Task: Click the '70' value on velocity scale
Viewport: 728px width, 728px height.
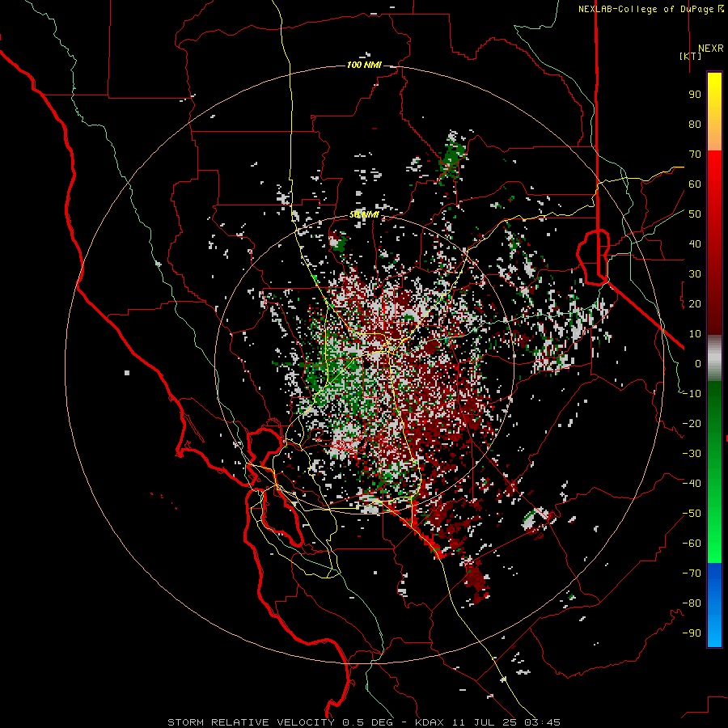Action: [695, 154]
